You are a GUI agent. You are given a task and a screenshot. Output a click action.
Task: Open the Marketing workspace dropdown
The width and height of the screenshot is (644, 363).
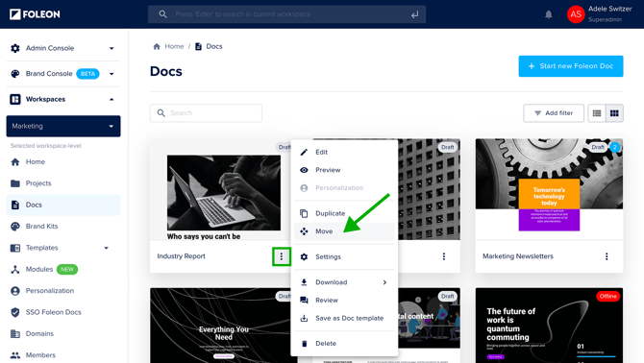coord(63,126)
